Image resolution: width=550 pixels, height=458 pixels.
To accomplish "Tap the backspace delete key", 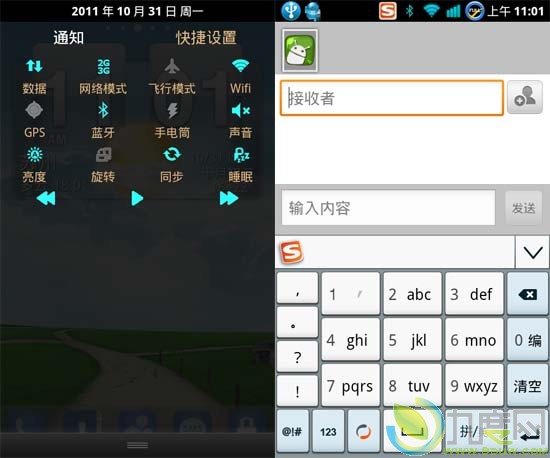I will (528, 294).
